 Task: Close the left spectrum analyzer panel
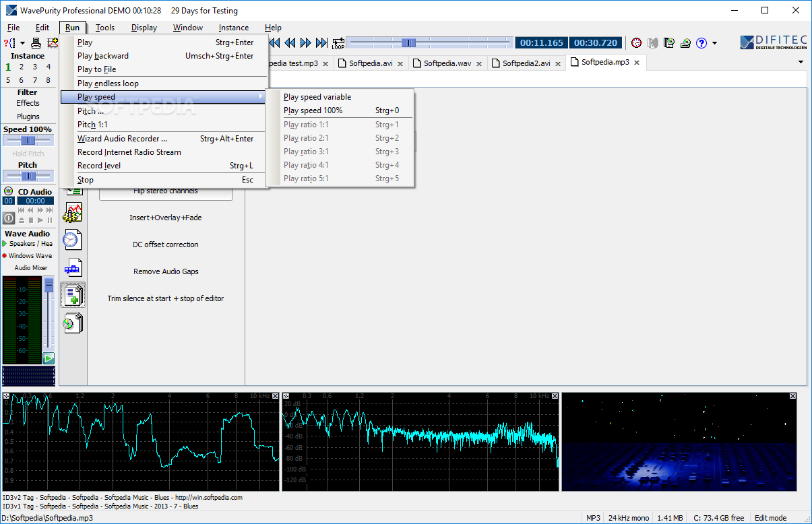click(275, 396)
